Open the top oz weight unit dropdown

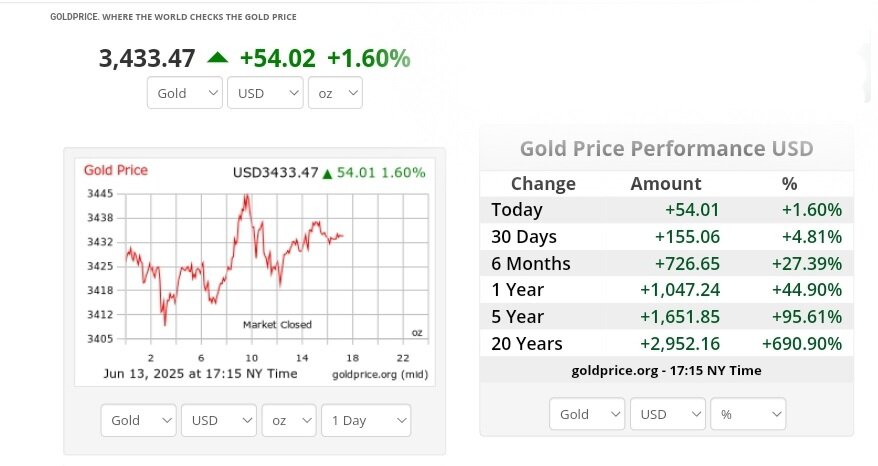[x=334, y=93]
